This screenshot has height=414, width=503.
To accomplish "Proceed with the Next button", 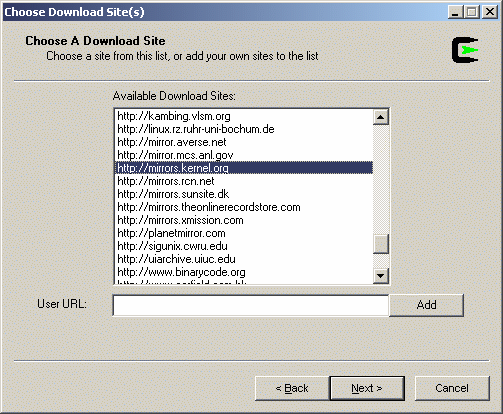I will coord(367,388).
